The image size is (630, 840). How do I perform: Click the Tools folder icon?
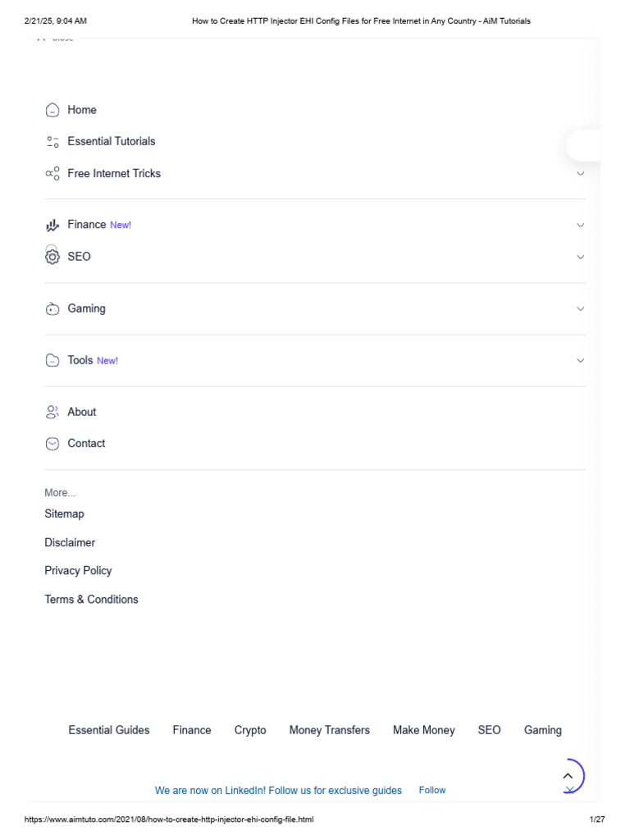pos(52,360)
